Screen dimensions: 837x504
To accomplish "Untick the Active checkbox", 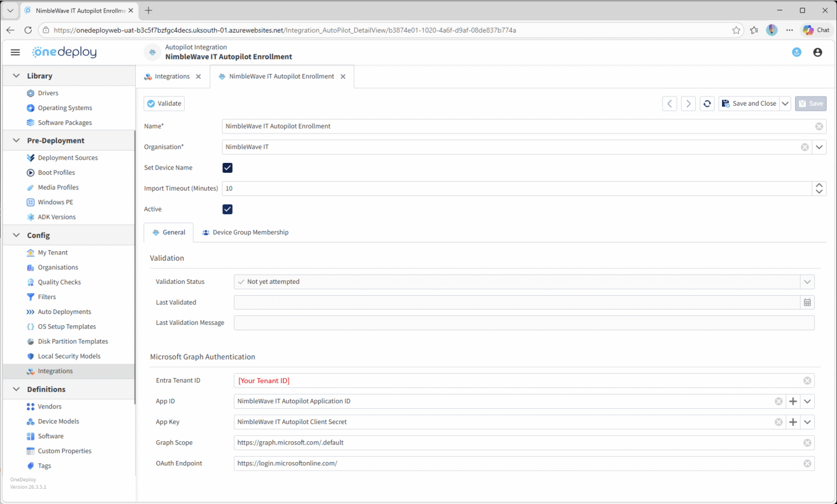I will pos(227,209).
